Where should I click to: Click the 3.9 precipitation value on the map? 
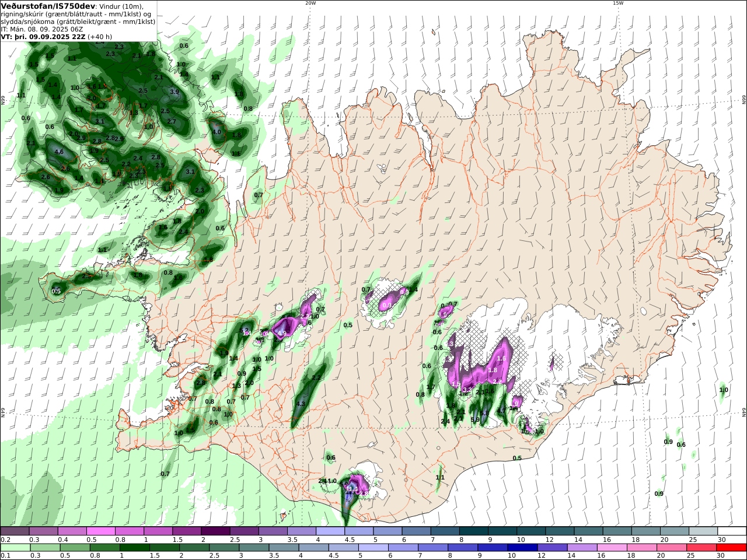[174, 92]
